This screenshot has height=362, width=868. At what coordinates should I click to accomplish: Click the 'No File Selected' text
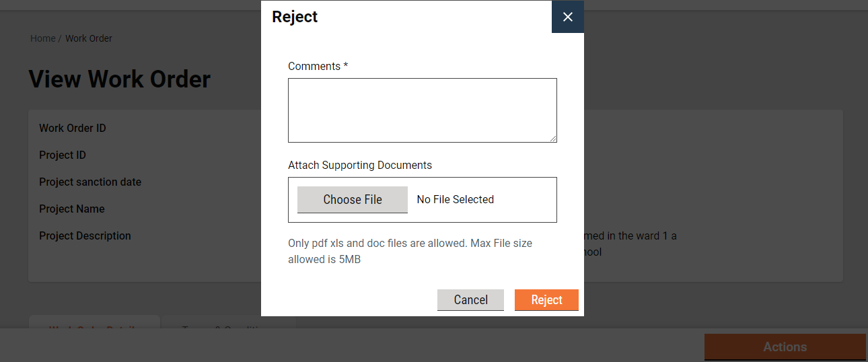point(456,200)
